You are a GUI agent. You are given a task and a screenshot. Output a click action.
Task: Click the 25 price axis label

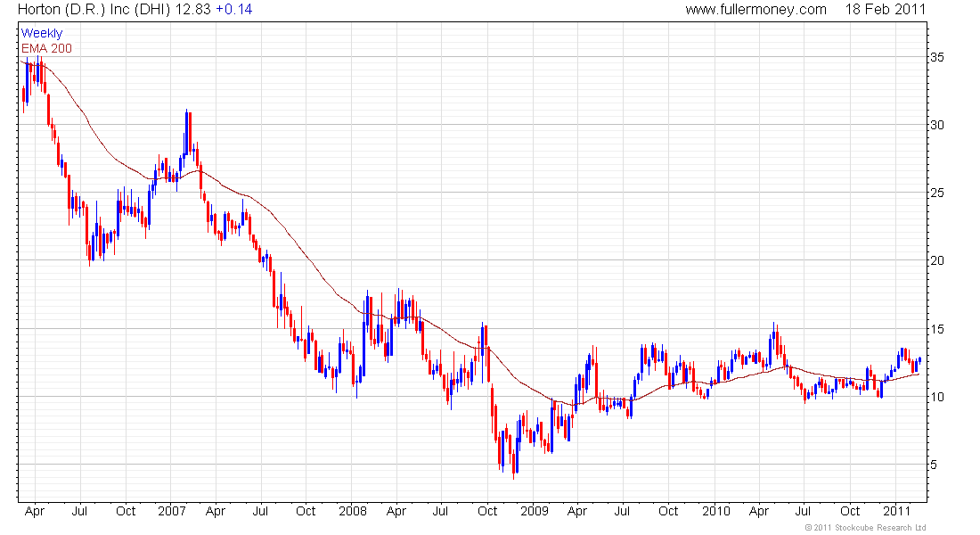(x=939, y=193)
